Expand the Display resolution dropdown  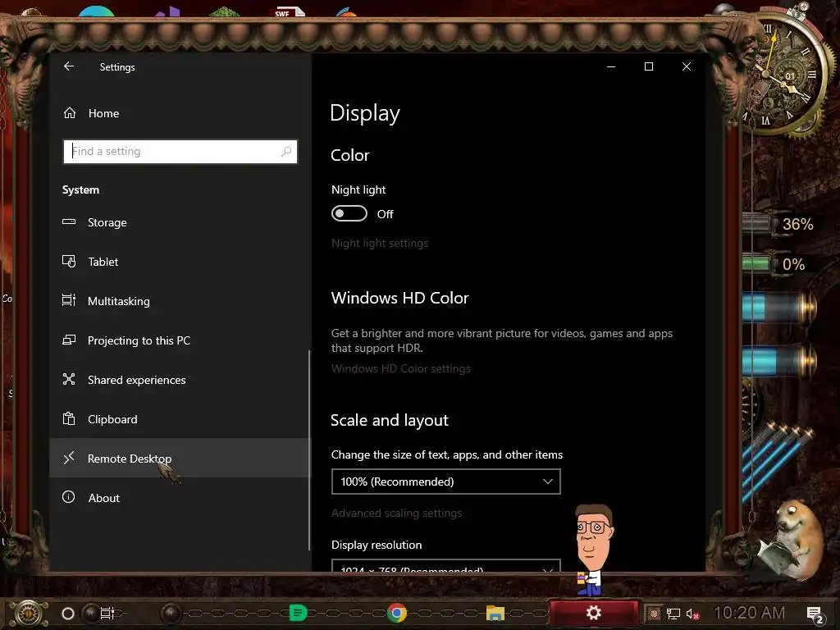pos(446,566)
